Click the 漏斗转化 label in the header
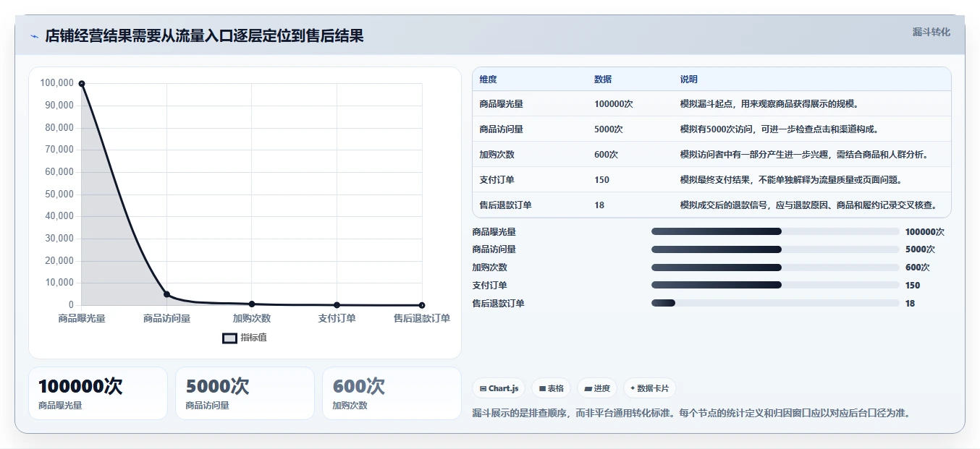Screen dimensions: 980x449 tap(931, 33)
